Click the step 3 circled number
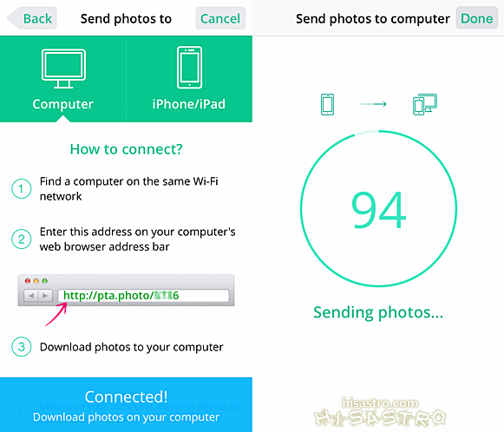Image resolution: width=504 pixels, height=432 pixels. click(x=21, y=347)
